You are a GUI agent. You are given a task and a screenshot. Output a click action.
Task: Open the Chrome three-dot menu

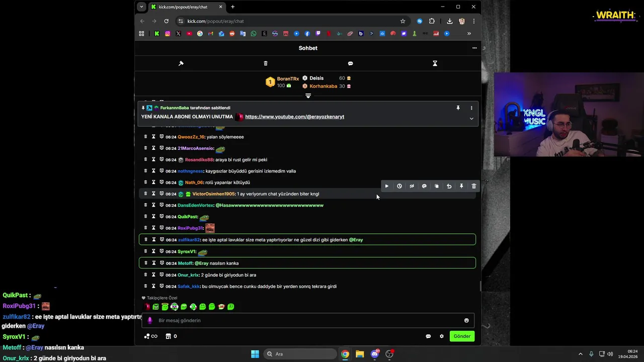point(474,21)
